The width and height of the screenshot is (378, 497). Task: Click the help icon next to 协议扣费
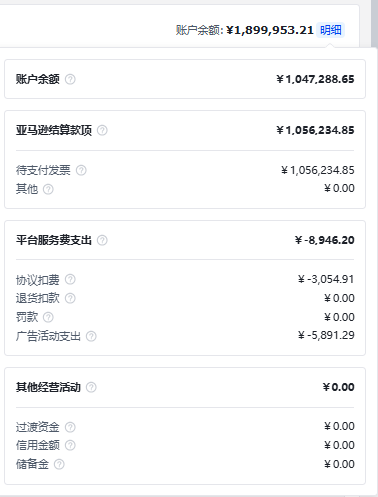pos(70,279)
